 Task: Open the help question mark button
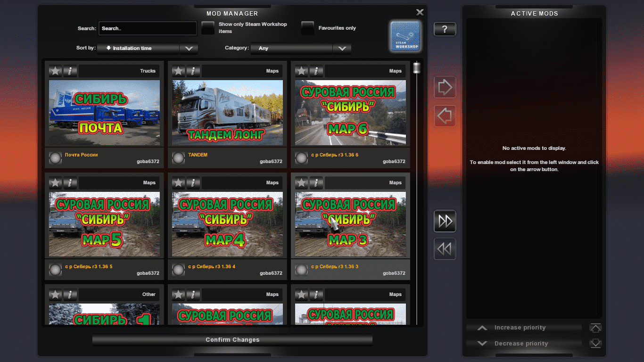point(445,29)
